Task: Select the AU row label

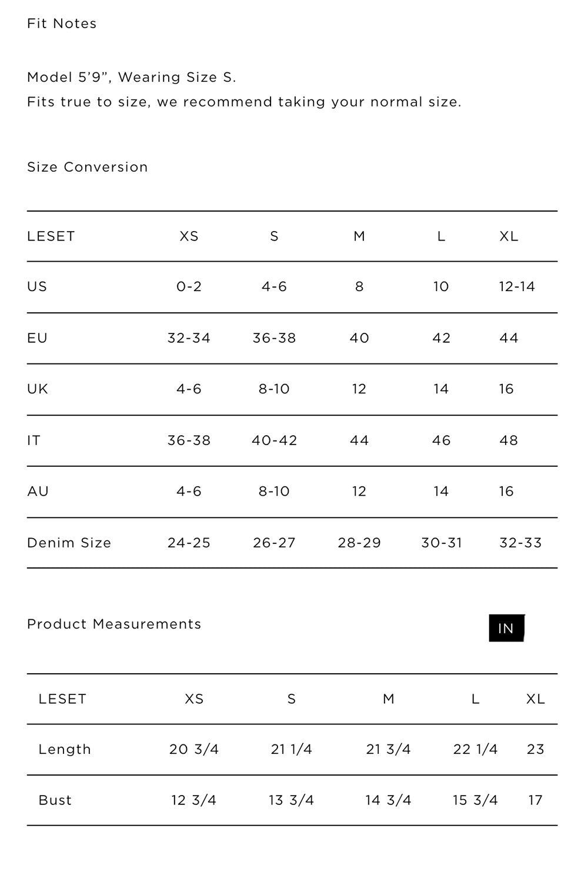Action: (x=38, y=492)
